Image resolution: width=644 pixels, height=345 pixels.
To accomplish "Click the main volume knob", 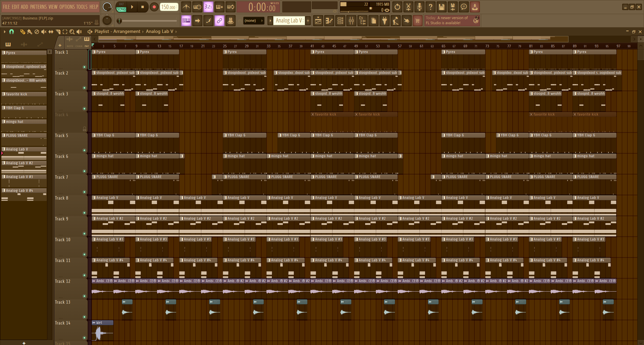I will 107,7.
